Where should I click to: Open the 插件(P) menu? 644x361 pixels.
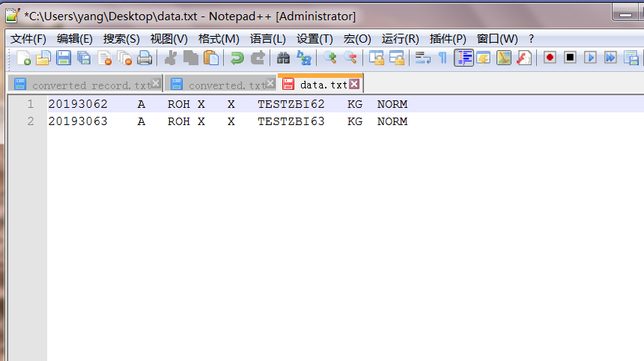coord(448,39)
